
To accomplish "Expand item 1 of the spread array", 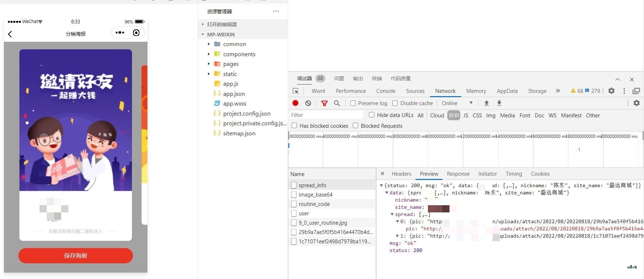I will [x=397, y=236].
